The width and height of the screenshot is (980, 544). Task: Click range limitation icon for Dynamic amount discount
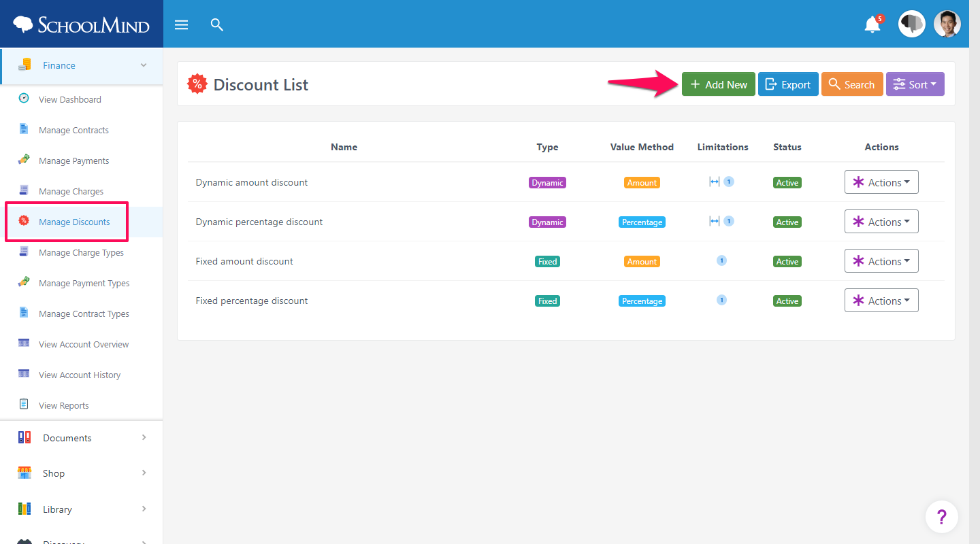715,182
